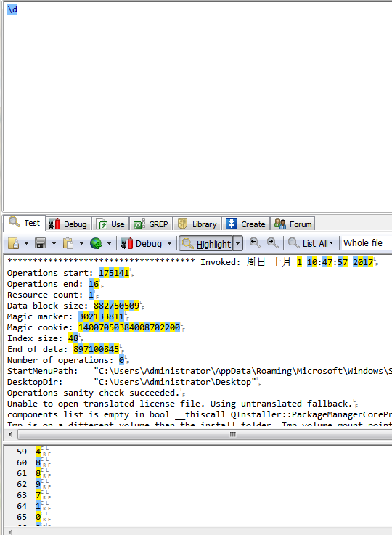Expand the save icon's dropdown arrow

pos(54,243)
